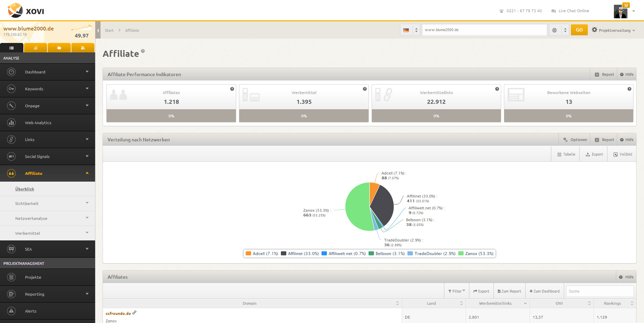Open Projekte in project management

coord(47,277)
